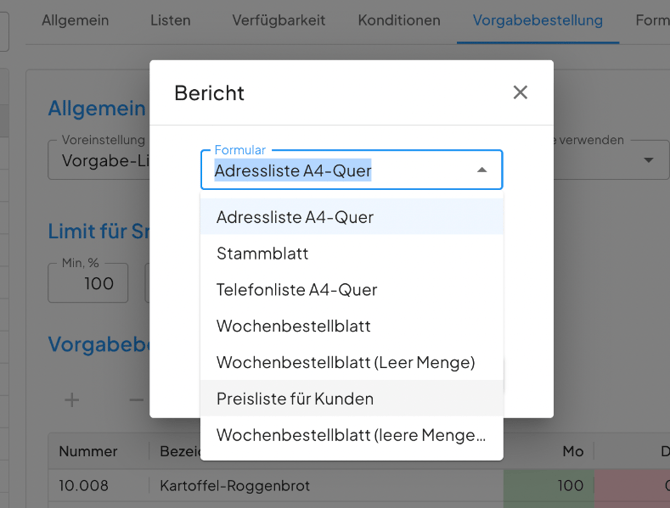Viewport: 670px width, 508px height.
Task: Open the Listen tab
Action: tap(170, 20)
